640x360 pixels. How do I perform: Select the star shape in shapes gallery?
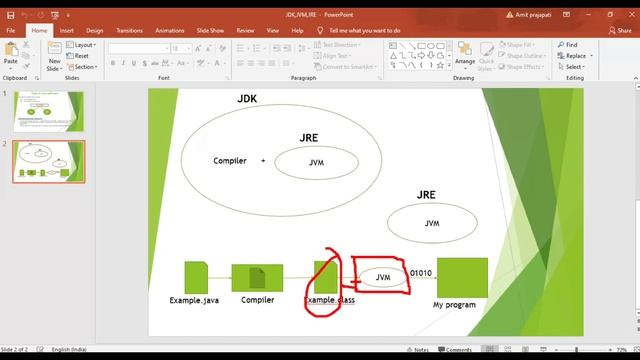(x=440, y=65)
